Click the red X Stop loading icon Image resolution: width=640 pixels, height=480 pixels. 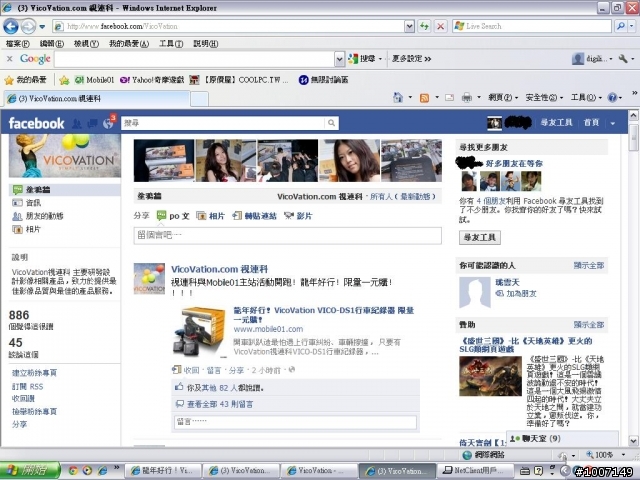[440, 26]
